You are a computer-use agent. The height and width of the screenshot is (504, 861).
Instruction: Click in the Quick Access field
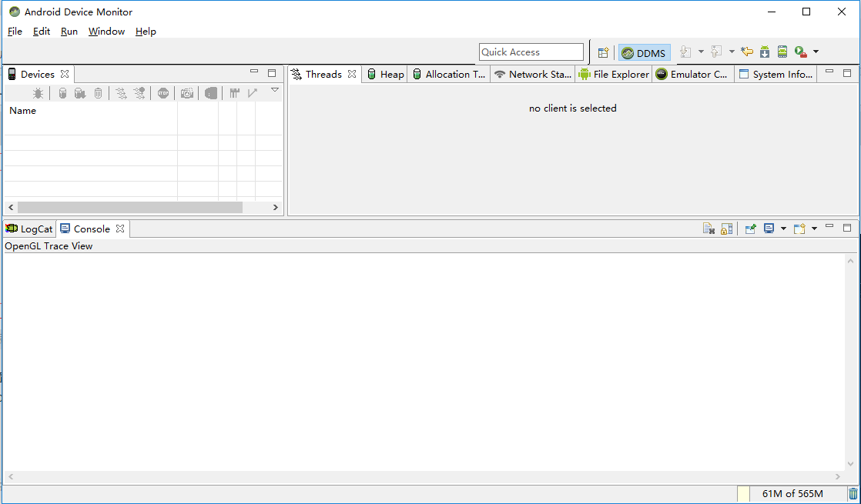531,52
